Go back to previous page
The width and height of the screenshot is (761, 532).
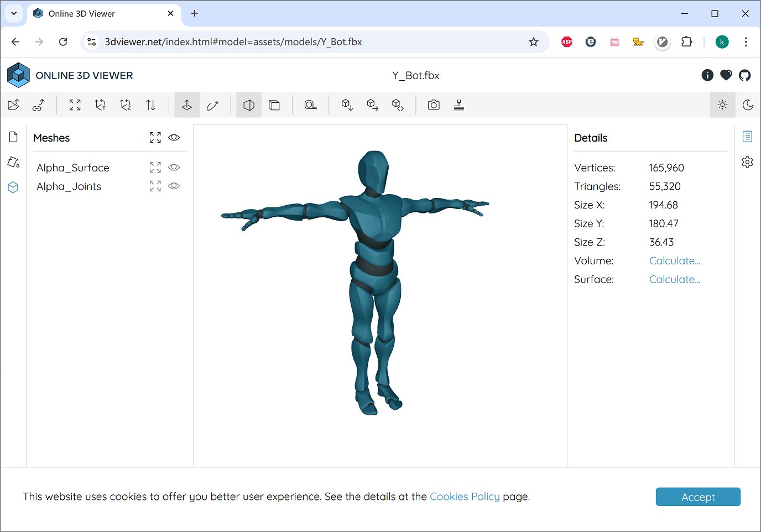15,42
